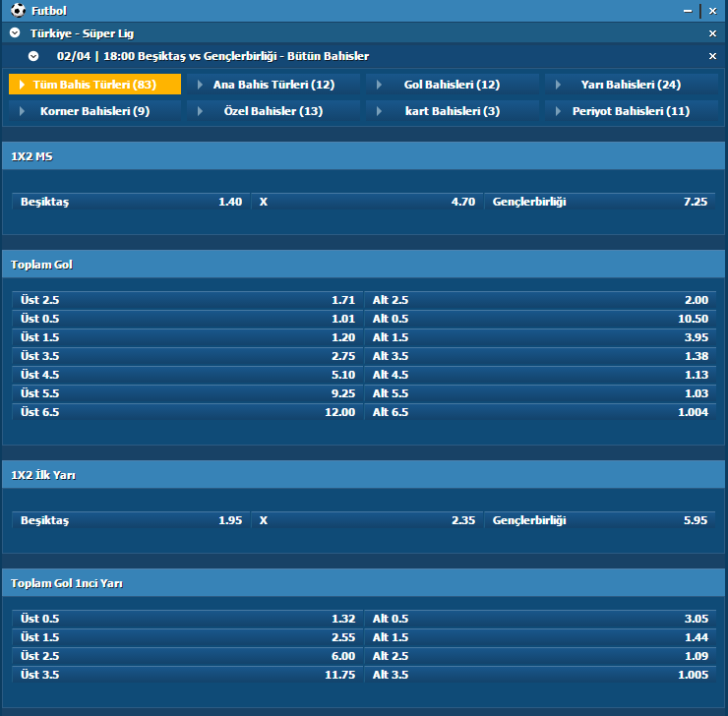Pick first-half draw X at 2.35
Viewport: 728px width, 716px height.
pyautogui.click(x=367, y=520)
